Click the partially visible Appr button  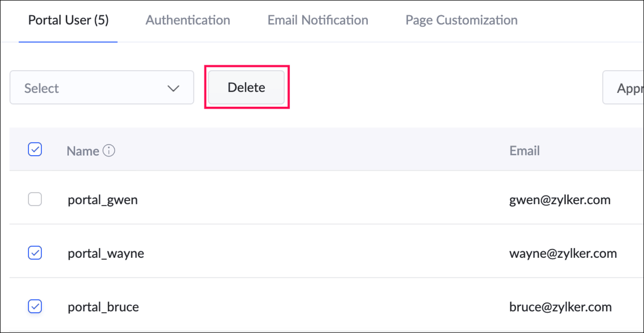[x=625, y=88]
